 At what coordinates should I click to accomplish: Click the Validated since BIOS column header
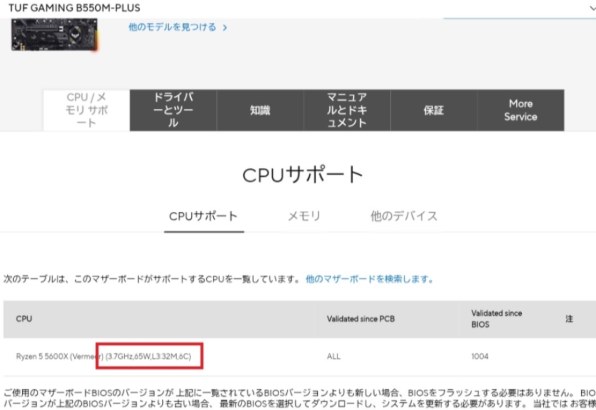click(496, 319)
